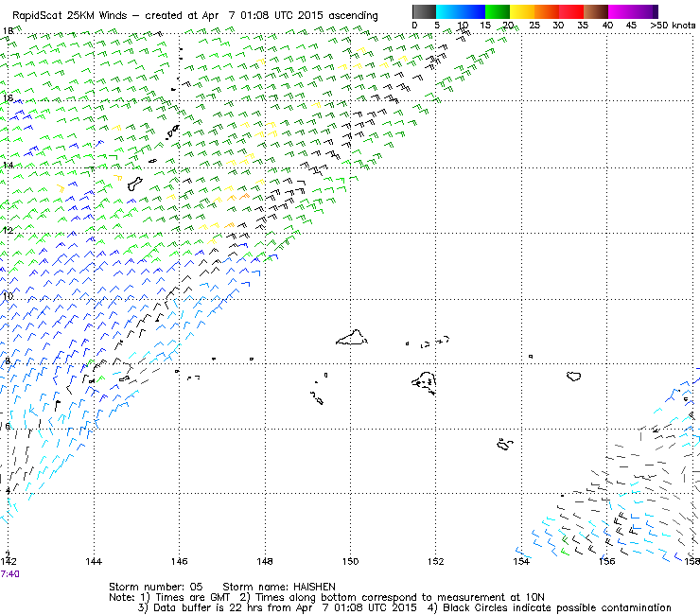Click the longitude label 152
This screenshot has height=615, width=700.
coord(436,561)
